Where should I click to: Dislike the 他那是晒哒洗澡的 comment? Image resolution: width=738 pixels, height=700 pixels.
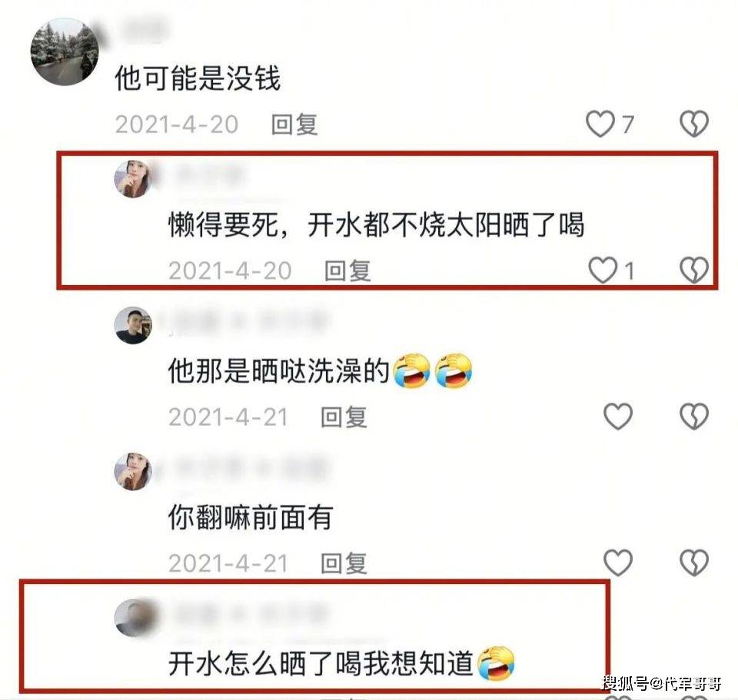693,416
